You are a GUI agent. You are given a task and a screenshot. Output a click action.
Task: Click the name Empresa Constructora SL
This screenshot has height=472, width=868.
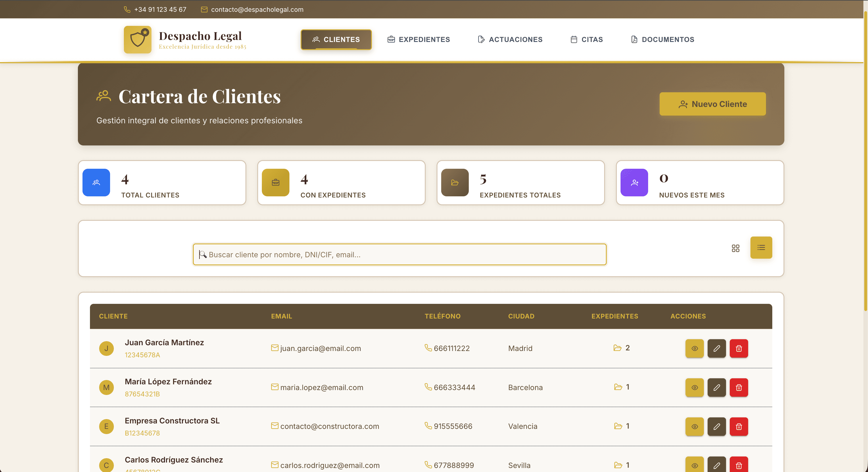tap(172, 421)
